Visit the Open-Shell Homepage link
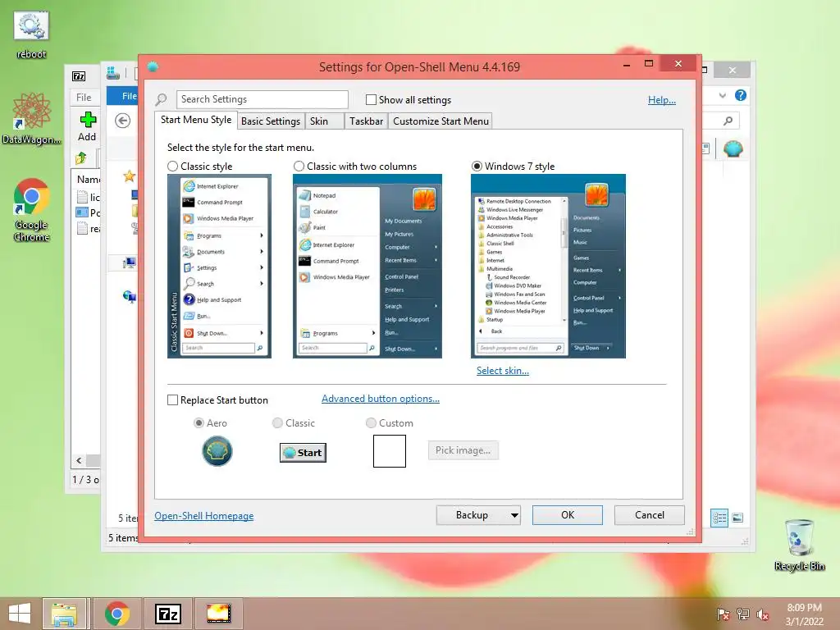Viewport: 840px width, 630px height. tap(204, 516)
